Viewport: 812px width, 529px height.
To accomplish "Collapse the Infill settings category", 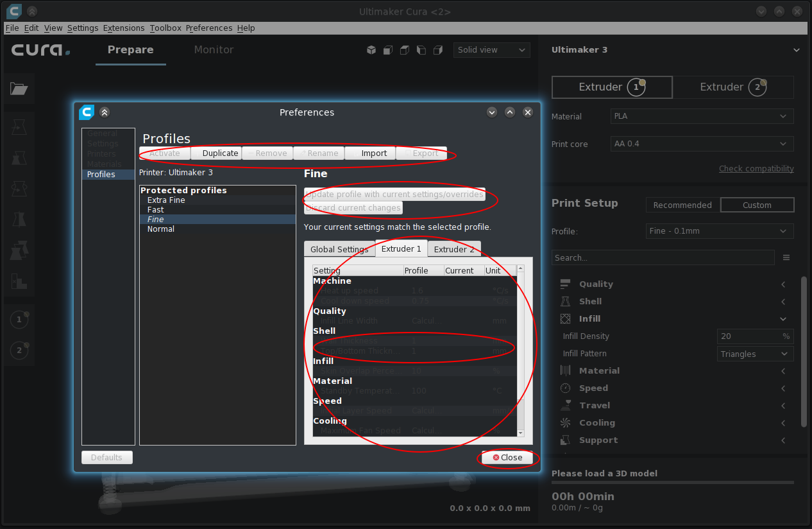I will [783, 318].
